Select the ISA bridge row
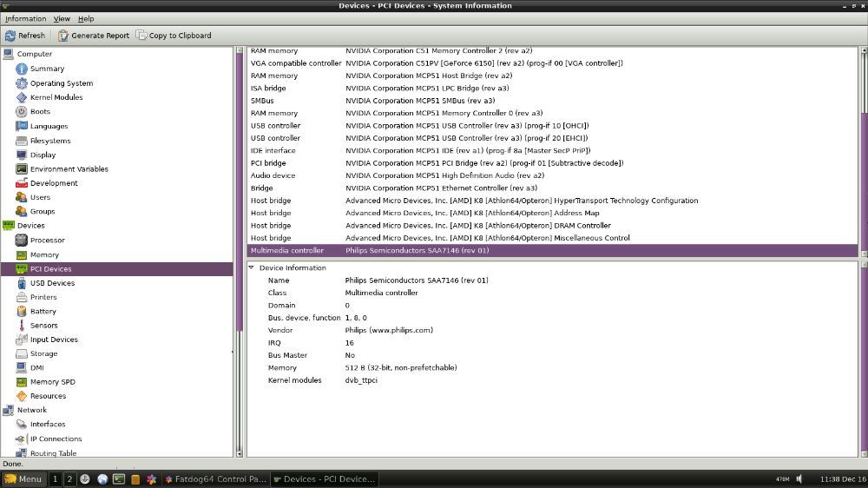This screenshot has height=488, width=868. (552, 88)
